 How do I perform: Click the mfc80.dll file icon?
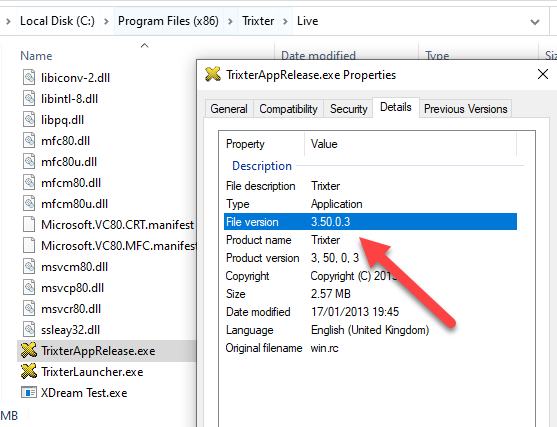click(29, 140)
